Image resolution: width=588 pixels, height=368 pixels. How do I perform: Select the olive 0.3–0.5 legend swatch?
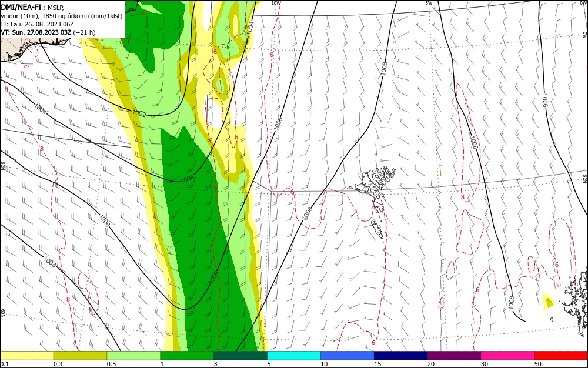80,356
